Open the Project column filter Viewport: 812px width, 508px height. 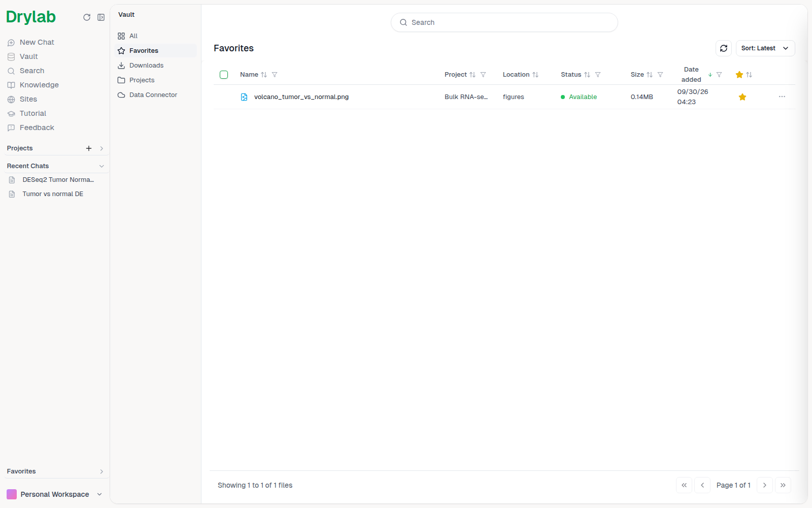[483, 75]
